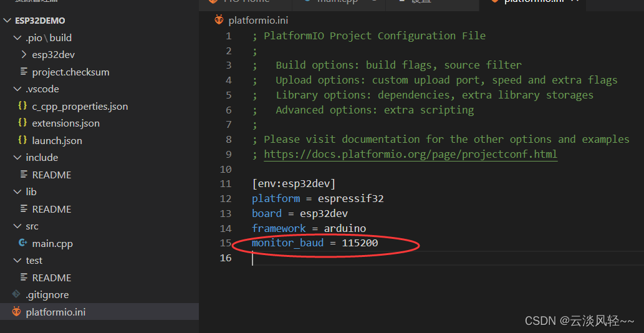Click the 'Please visit documentation' comment line

coord(441,140)
